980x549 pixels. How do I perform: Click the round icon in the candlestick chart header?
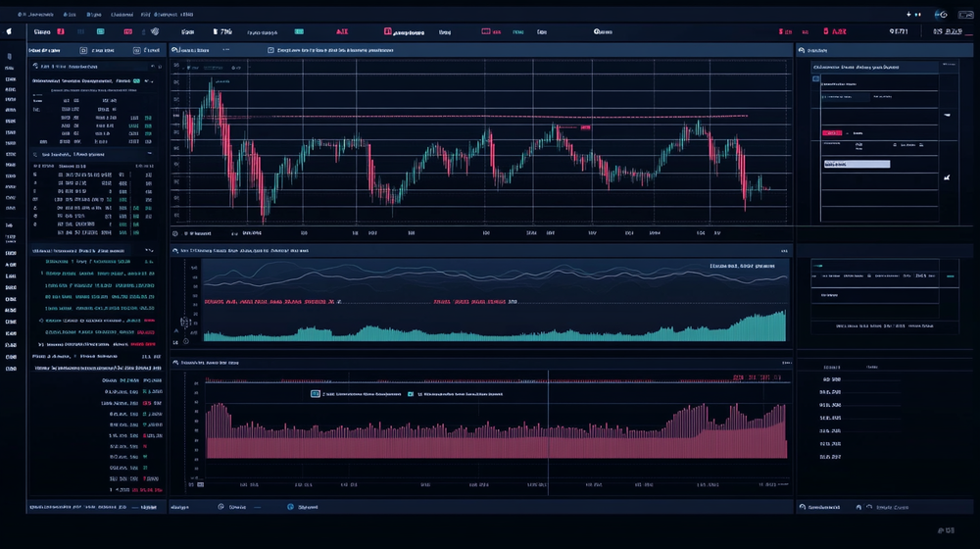pos(175,50)
